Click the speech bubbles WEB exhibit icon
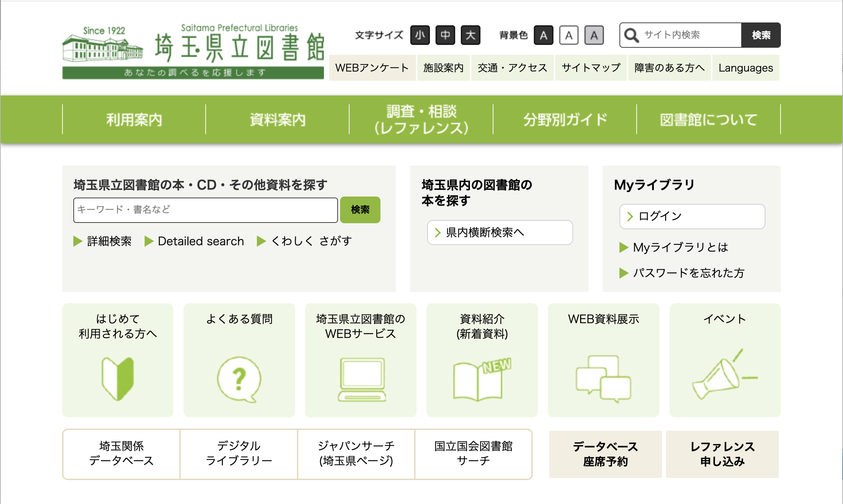 (x=603, y=378)
